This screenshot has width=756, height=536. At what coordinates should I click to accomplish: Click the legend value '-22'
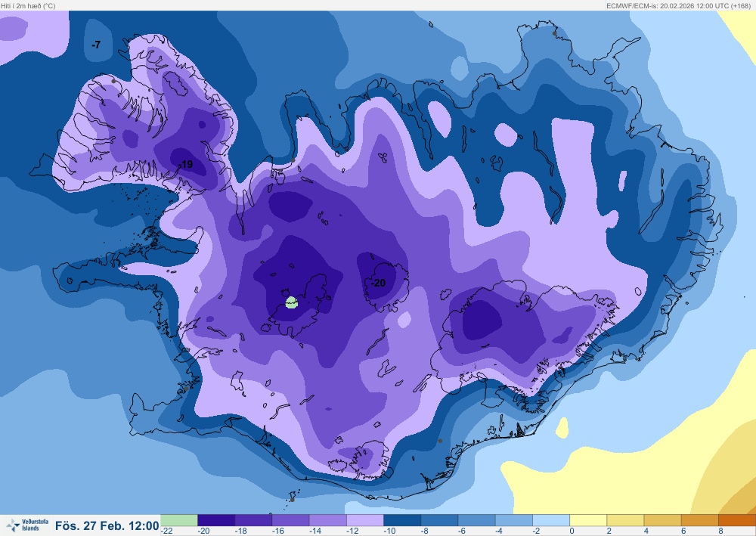(x=167, y=531)
